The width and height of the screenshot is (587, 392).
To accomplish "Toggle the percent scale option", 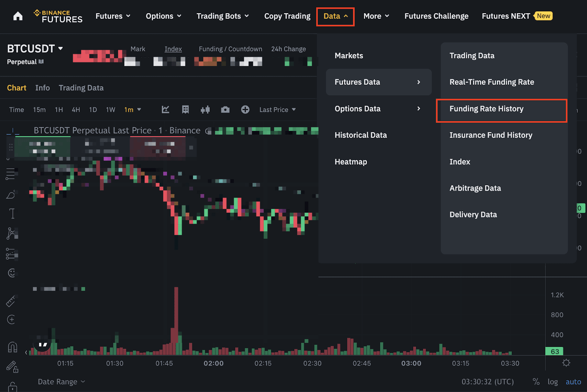I will (x=536, y=382).
